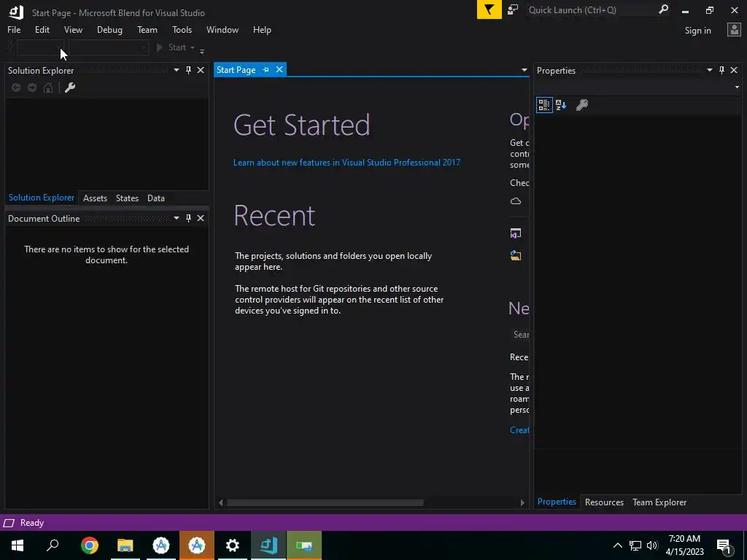The height and width of the screenshot is (560, 747).
Task: Open Solution Explorer window position dropdown
Action: (x=177, y=71)
